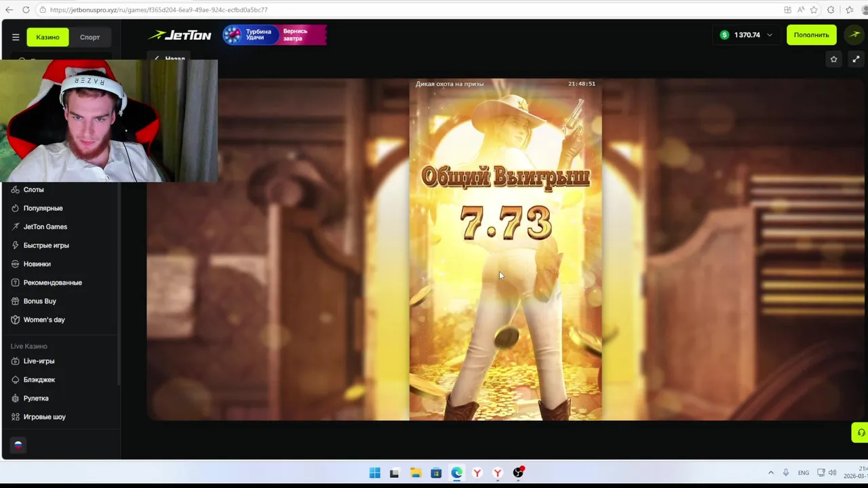Click the Популярные flame icon
The width and height of the screenshot is (868, 488).
15,208
